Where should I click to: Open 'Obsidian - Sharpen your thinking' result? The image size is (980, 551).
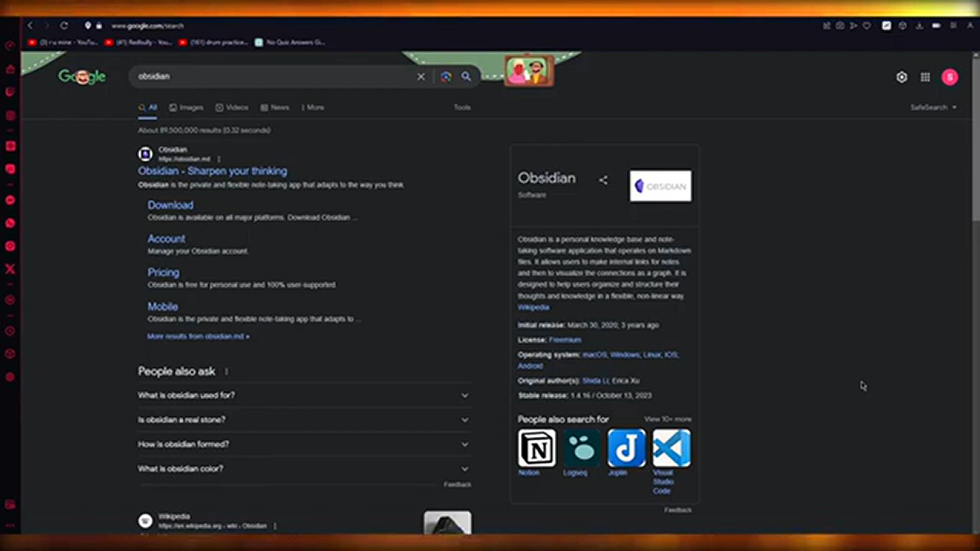pyautogui.click(x=212, y=171)
